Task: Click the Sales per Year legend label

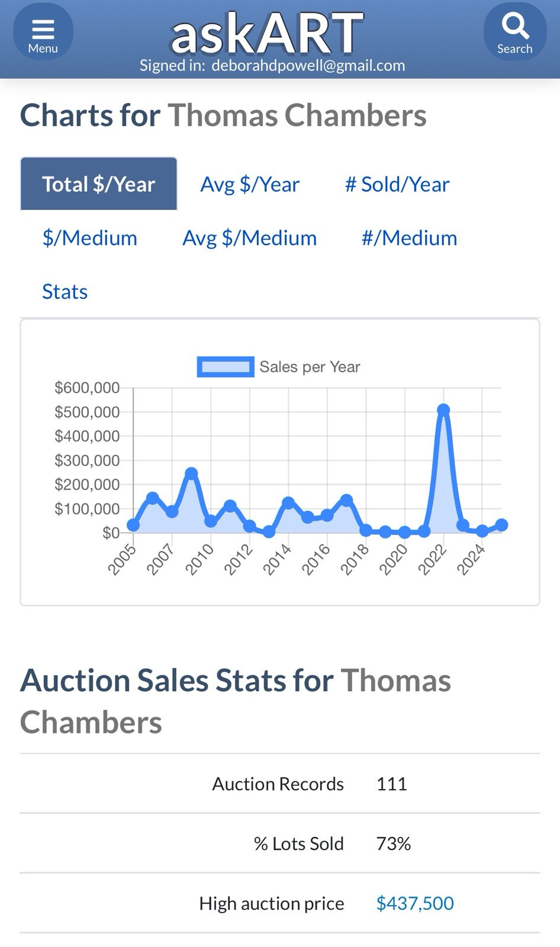Action: pyautogui.click(x=310, y=367)
